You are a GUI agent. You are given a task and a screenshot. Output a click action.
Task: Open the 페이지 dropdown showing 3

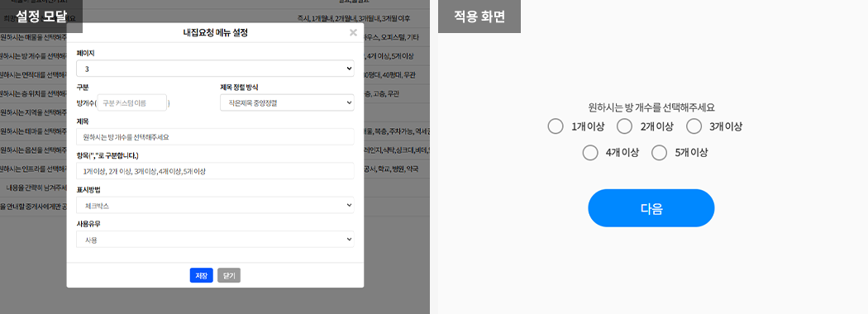coord(215,69)
